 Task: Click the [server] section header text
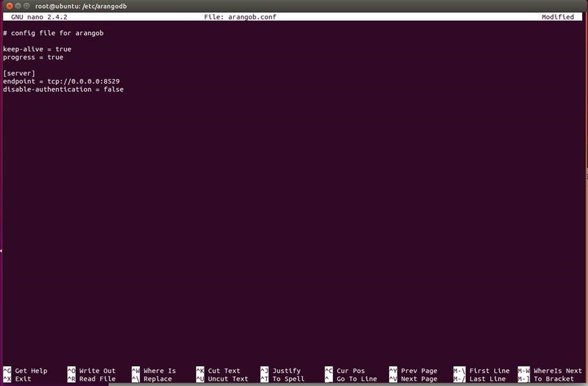pos(19,73)
